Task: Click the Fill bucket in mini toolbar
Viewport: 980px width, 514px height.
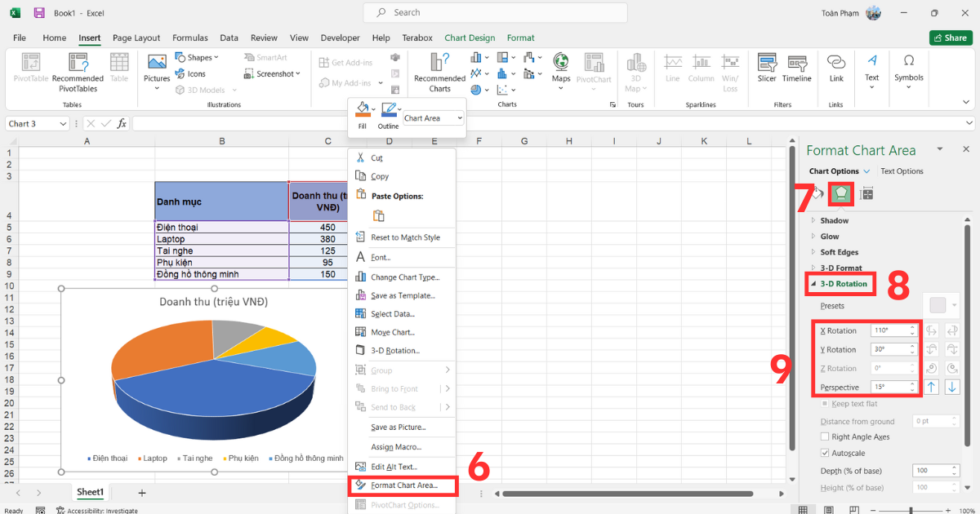Action: (x=362, y=110)
